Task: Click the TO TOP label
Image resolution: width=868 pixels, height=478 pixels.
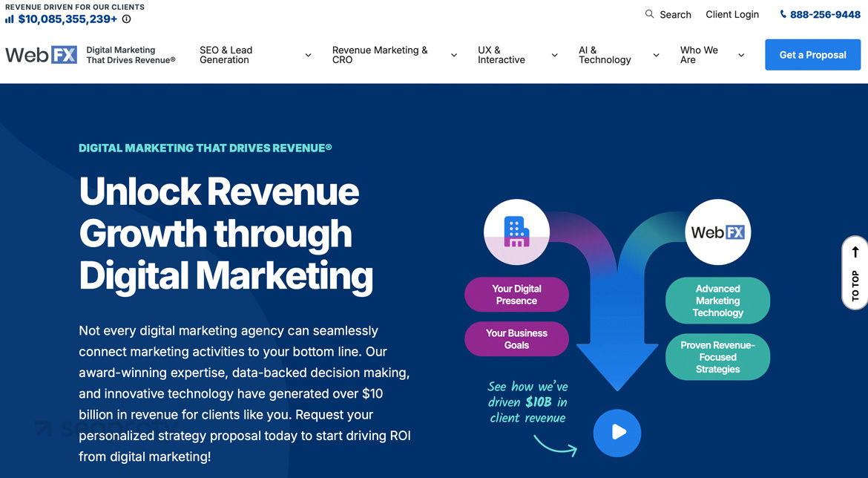Action: tap(855, 285)
